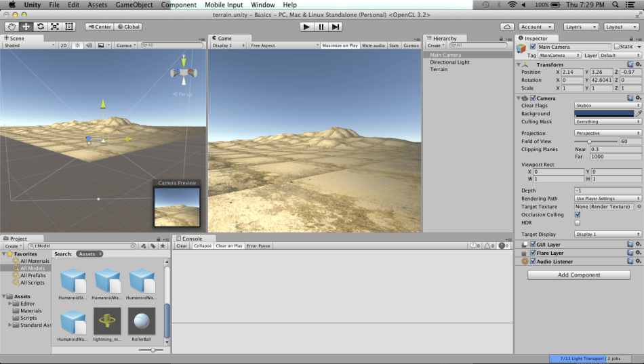
Task: Toggle GUI Layer component checkbox
Action: [x=533, y=245]
